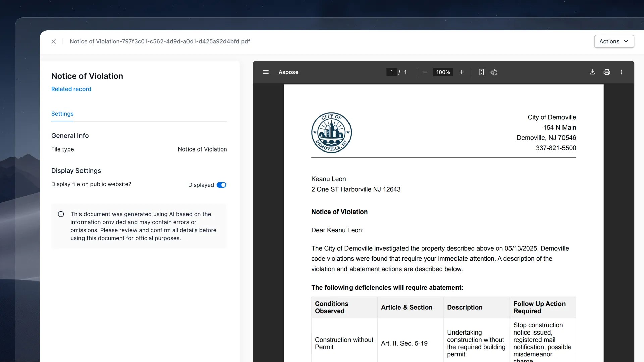Toggle display file on public website
The image size is (644, 362).
coord(221,185)
